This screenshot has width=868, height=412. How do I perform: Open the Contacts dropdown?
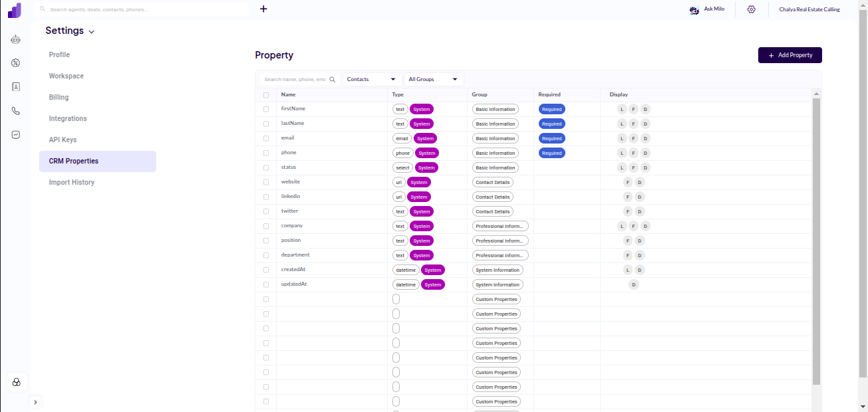tap(370, 78)
